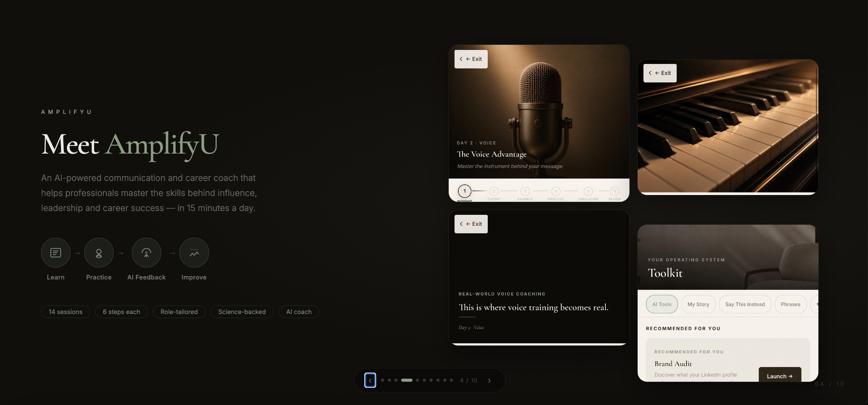Jump to step 3 Example

coord(525,191)
